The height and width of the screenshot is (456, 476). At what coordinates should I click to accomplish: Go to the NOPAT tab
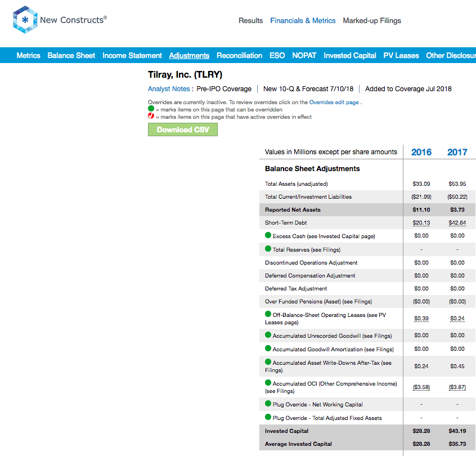click(x=304, y=56)
